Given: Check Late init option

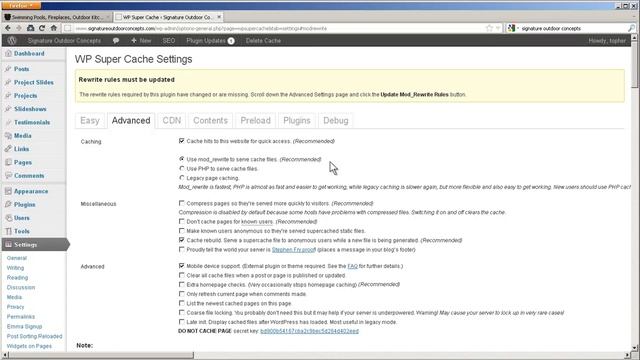Looking at the screenshot, I should click(182, 322).
